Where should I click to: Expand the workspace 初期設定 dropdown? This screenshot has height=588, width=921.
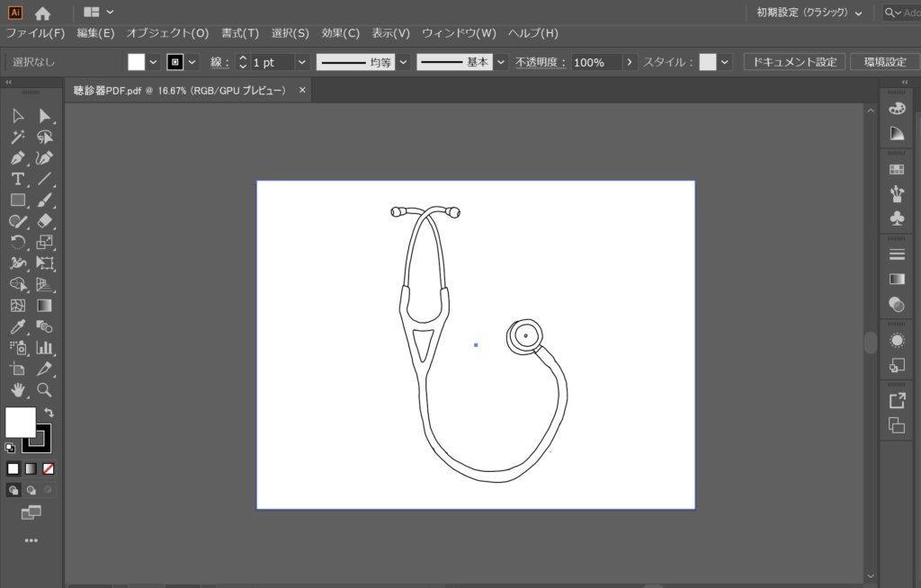(809, 13)
